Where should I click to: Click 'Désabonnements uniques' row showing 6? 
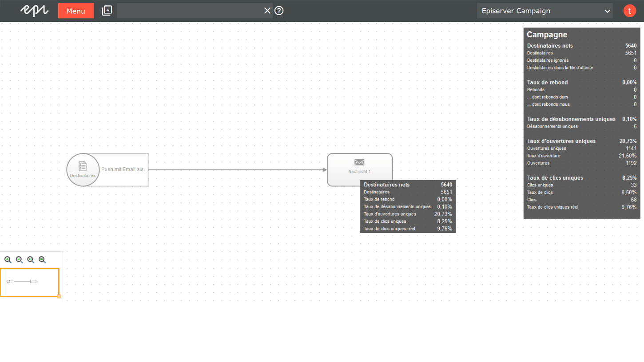pyautogui.click(x=582, y=126)
